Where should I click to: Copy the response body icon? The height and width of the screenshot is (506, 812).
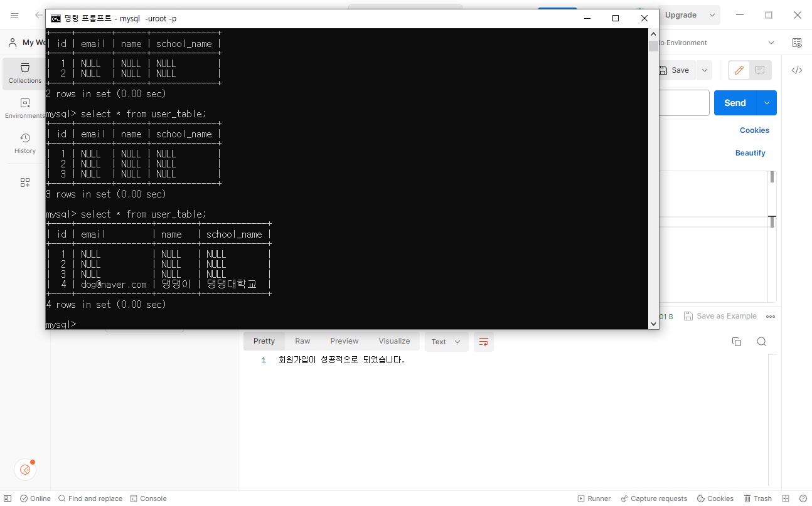[737, 342]
